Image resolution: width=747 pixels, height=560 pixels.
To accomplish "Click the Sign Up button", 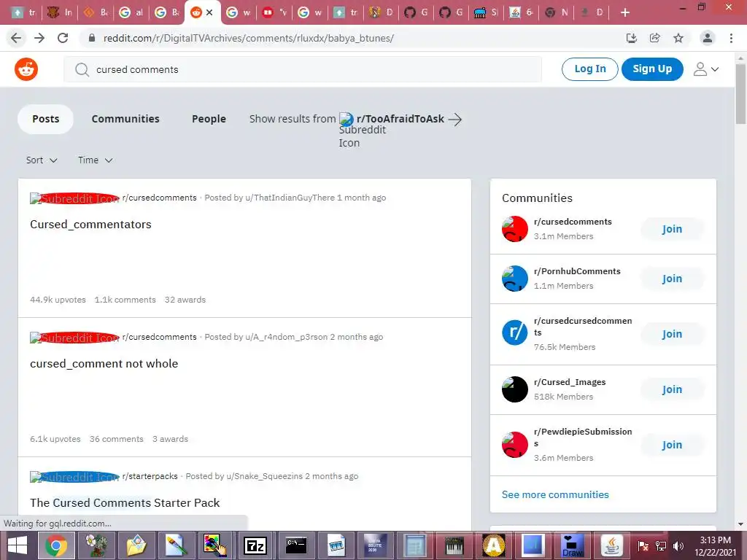I will (x=652, y=69).
